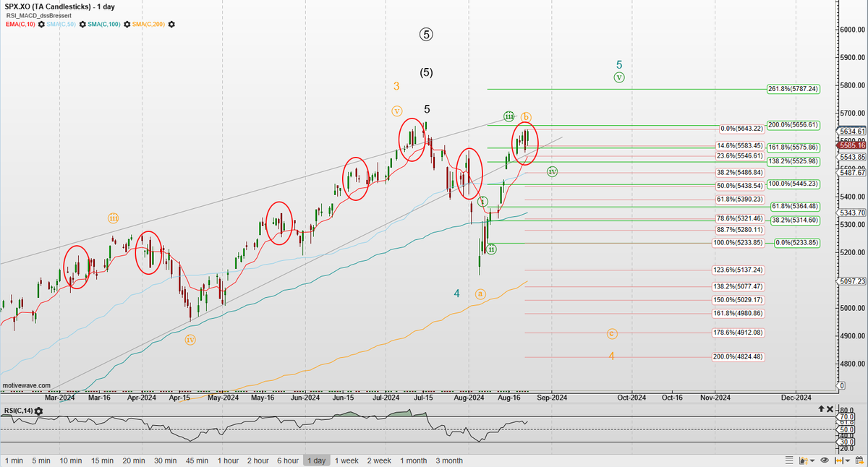Open SMA(C,50) settings gear
868x467 pixels.
[x=83, y=25]
